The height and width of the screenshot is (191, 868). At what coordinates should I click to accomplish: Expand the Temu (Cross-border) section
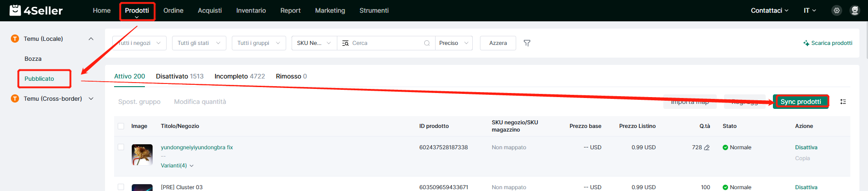coord(91,98)
